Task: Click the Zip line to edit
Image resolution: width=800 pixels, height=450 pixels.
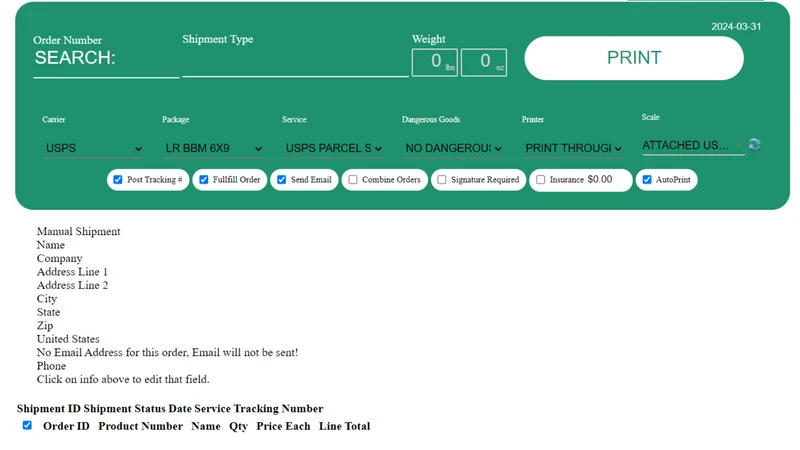Action: (x=45, y=326)
